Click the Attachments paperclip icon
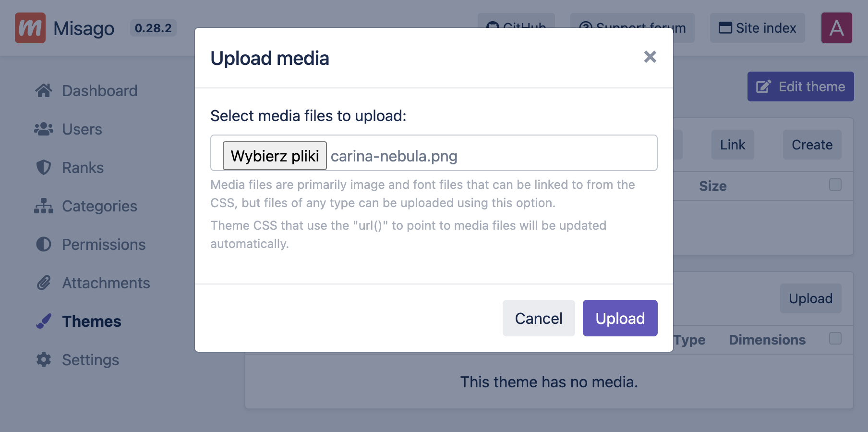Image resolution: width=868 pixels, height=432 pixels. tap(44, 283)
